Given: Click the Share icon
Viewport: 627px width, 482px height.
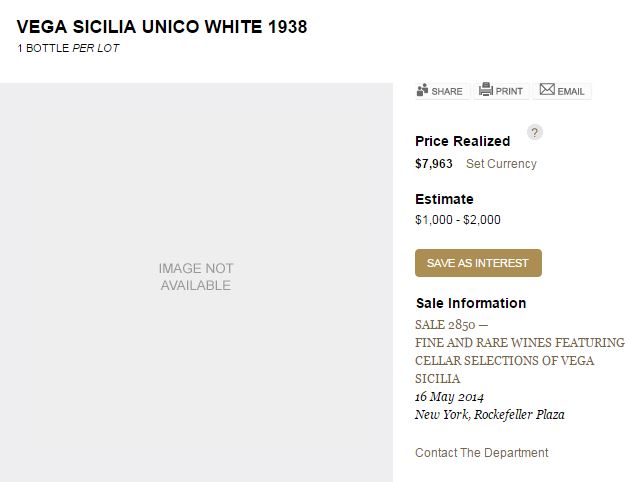Looking at the screenshot, I should pyautogui.click(x=423, y=90).
